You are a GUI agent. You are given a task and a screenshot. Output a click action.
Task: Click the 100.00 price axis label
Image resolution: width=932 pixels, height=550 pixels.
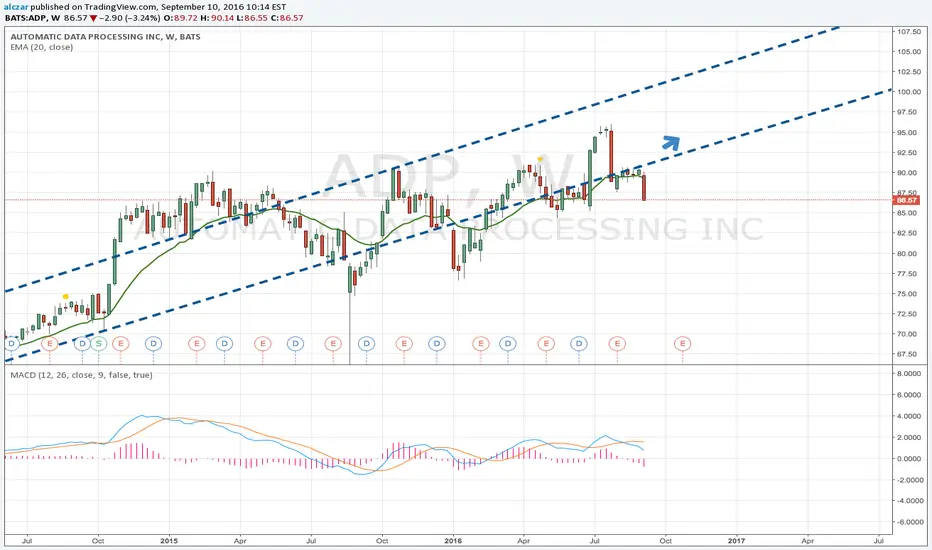pos(909,92)
